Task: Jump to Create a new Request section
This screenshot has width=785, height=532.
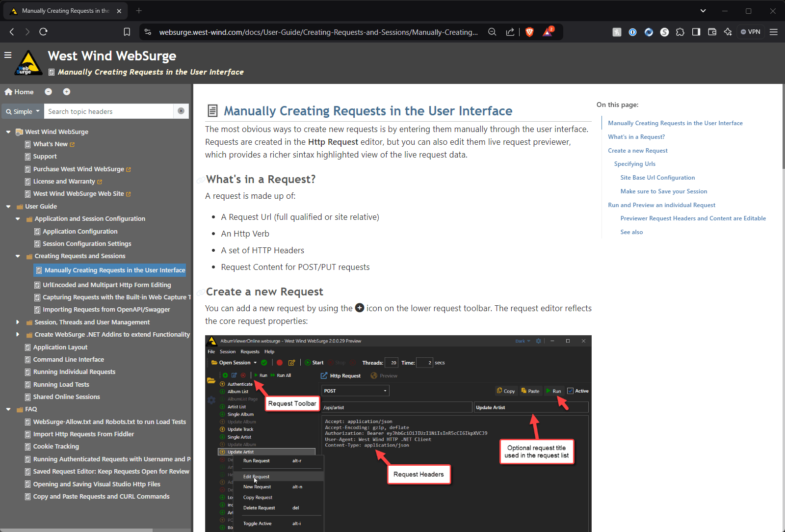Action: (638, 151)
